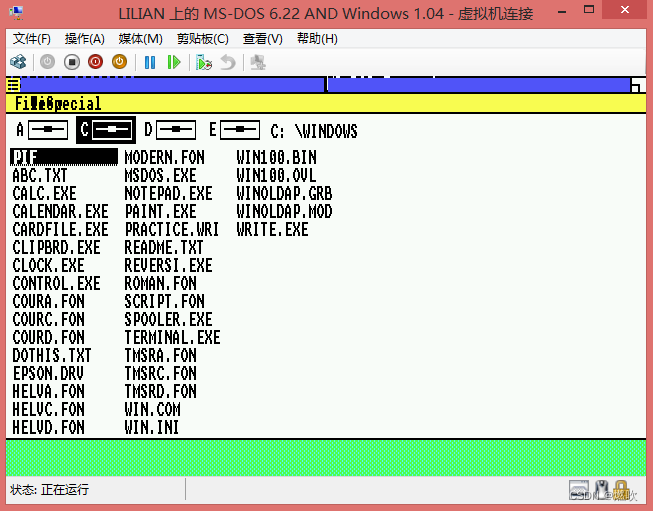Open the 文件(F) menu
653x511 pixels.
pyautogui.click(x=32, y=39)
